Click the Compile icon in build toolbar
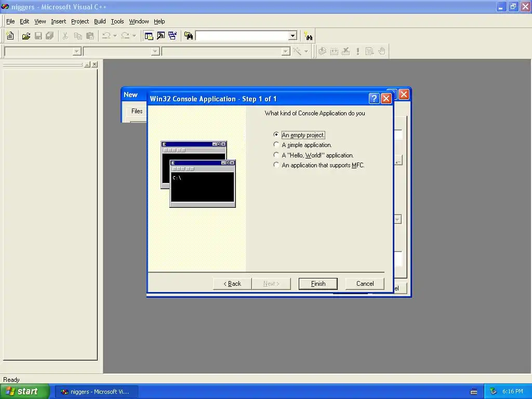The image size is (532, 399). point(322,51)
